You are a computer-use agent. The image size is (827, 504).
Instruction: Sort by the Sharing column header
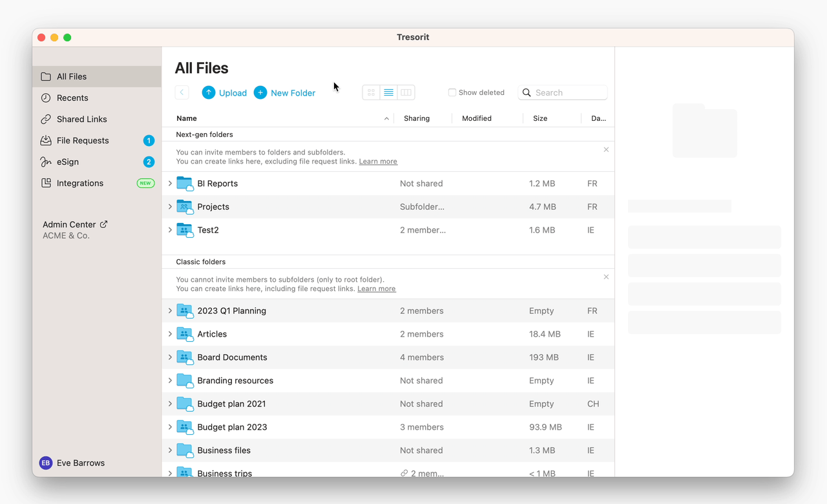(x=417, y=118)
